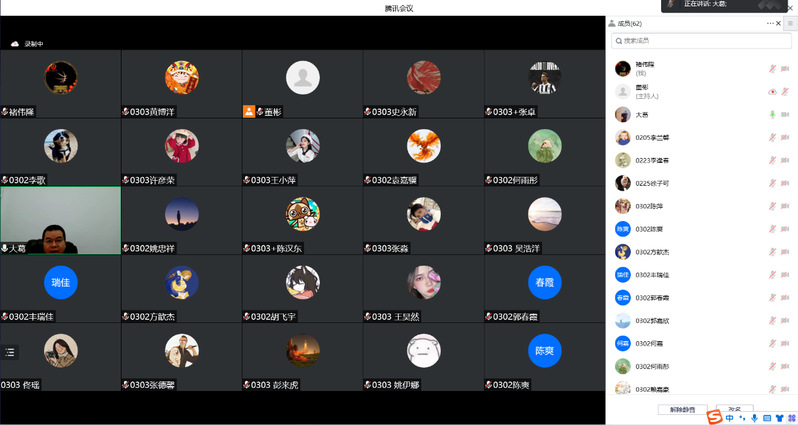This screenshot has height=425, width=798.
Task: Select 0302方歆杰 in the members list
Action: pos(701,252)
